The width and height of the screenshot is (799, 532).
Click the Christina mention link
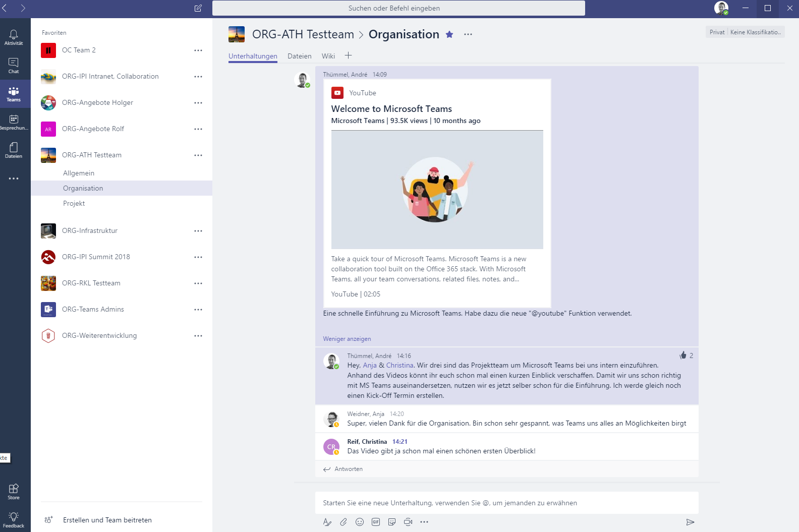[400, 365]
